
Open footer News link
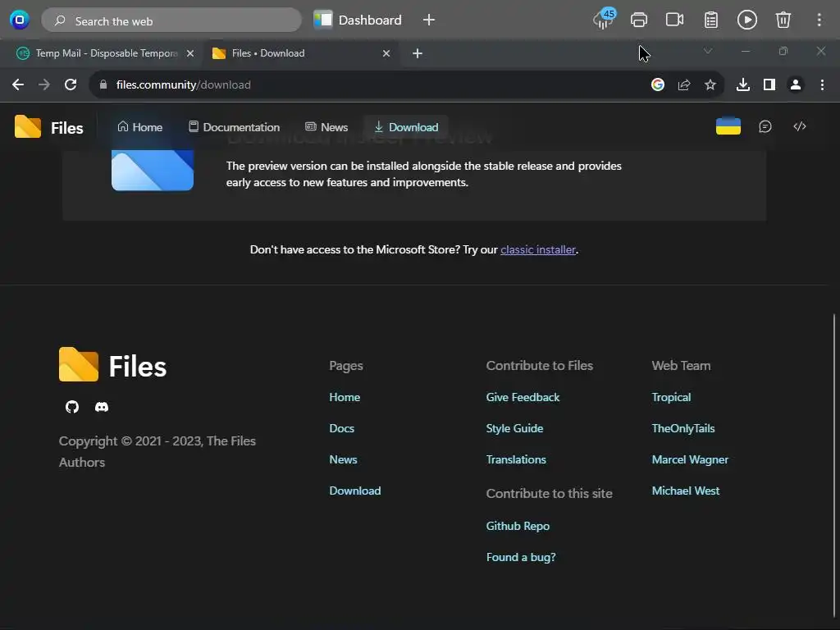(343, 459)
